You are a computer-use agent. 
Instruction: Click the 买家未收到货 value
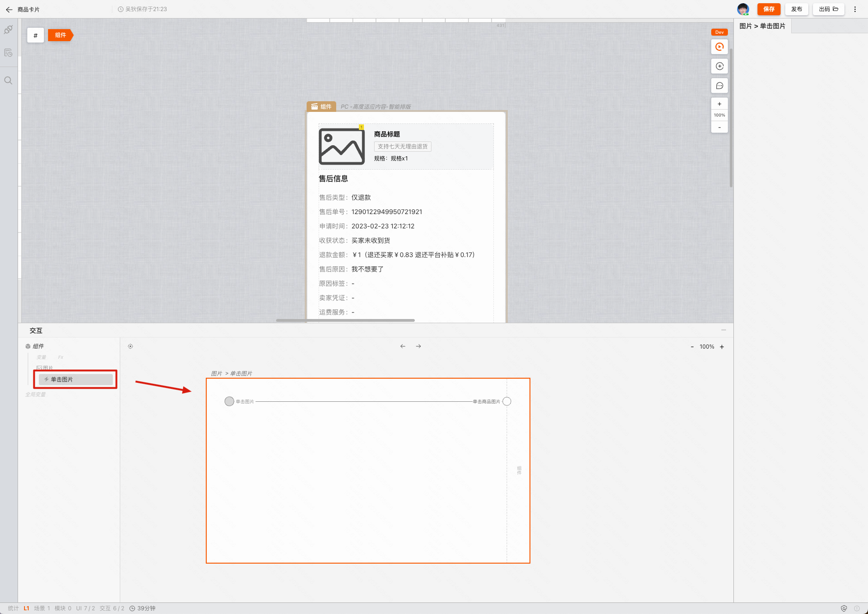[371, 240]
